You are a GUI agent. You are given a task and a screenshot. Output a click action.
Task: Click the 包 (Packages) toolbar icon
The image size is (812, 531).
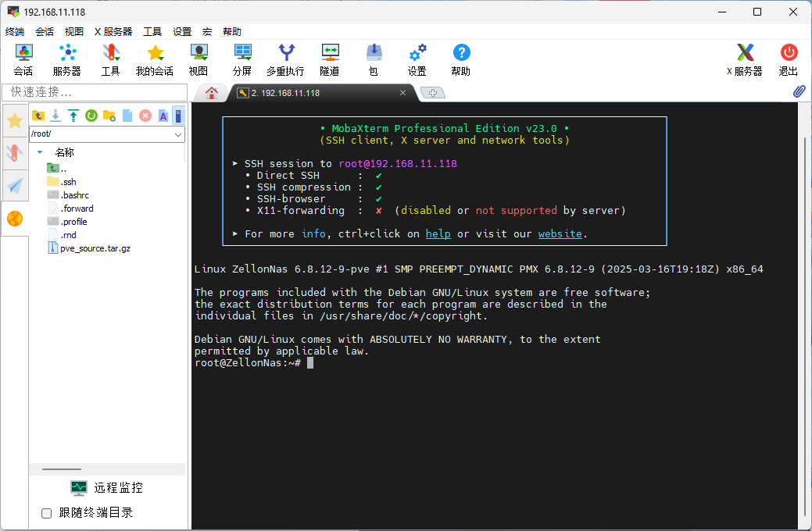tap(374, 59)
